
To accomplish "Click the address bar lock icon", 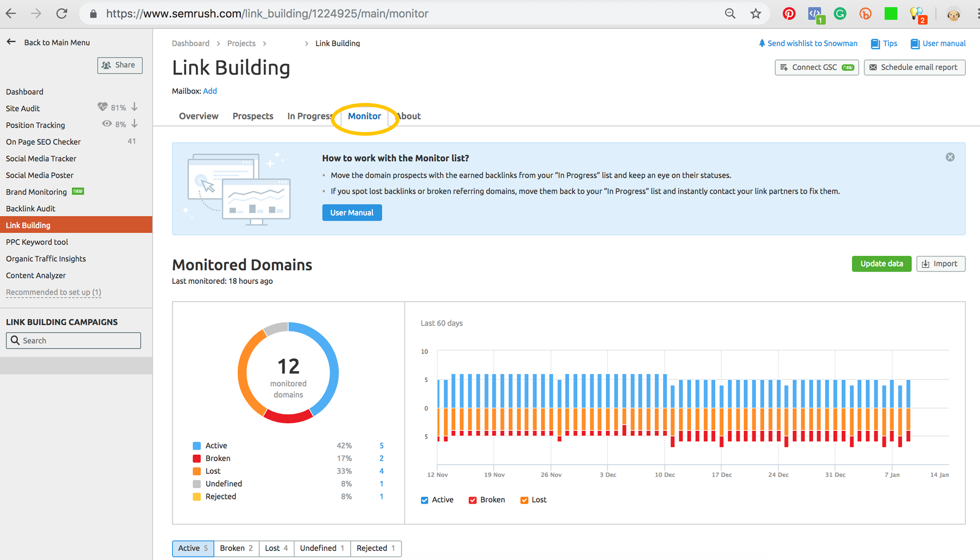I will coord(93,14).
